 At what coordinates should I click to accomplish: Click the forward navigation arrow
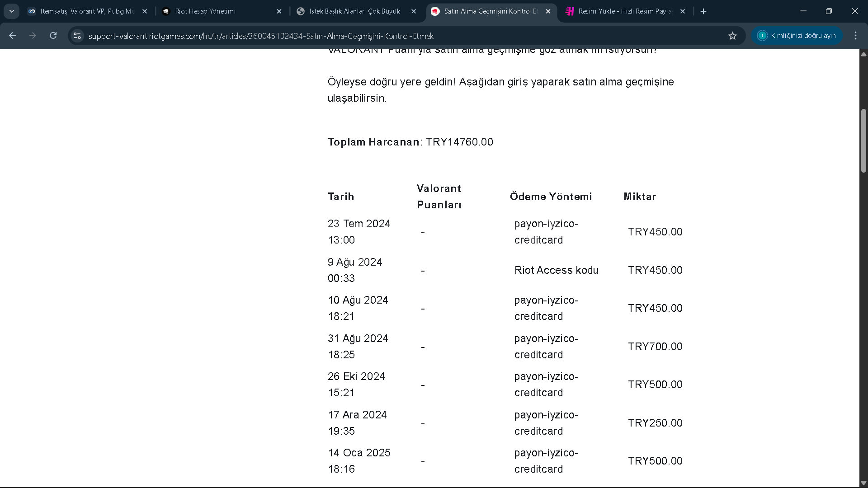click(33, 36)
